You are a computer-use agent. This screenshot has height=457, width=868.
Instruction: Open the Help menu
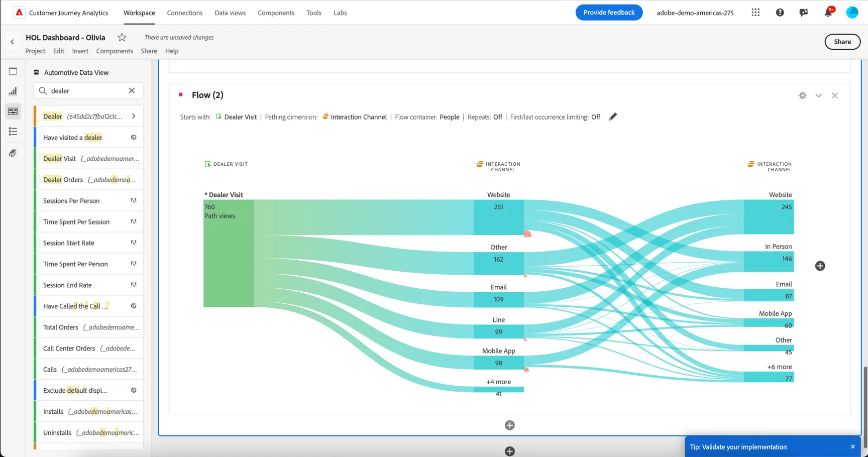click(172, 51)
